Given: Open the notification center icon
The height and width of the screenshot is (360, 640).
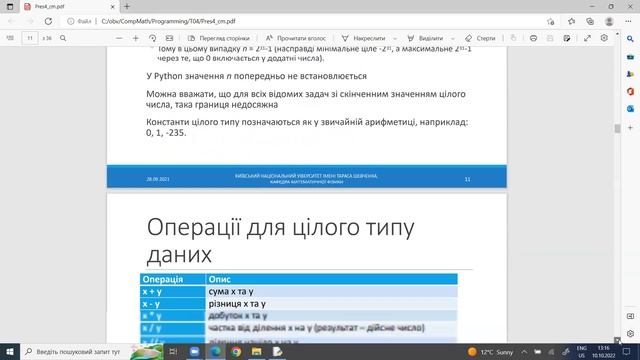Looking at the screenshot, I should (627, 351).
